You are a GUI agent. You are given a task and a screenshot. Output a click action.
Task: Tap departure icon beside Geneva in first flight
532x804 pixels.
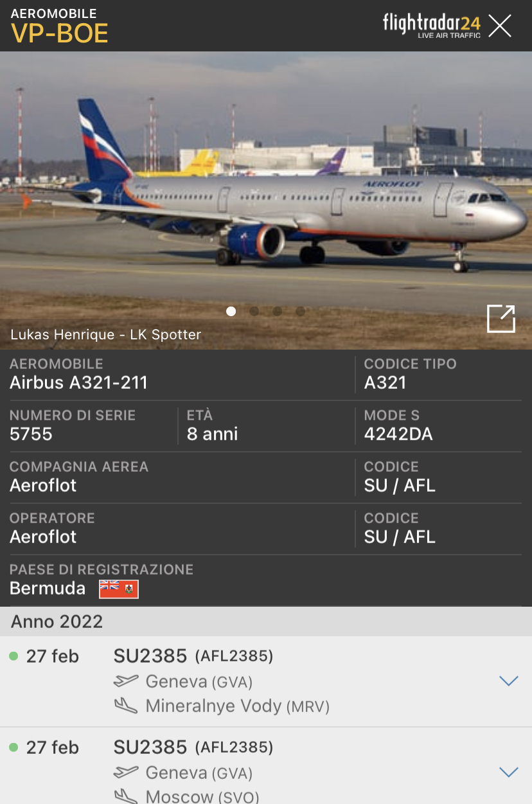(126, 681)
